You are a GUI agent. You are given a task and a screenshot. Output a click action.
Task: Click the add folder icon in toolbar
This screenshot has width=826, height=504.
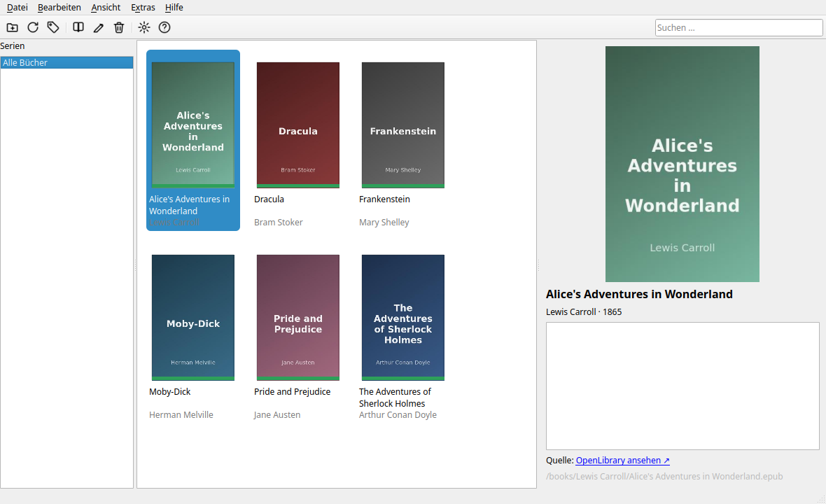12,27
